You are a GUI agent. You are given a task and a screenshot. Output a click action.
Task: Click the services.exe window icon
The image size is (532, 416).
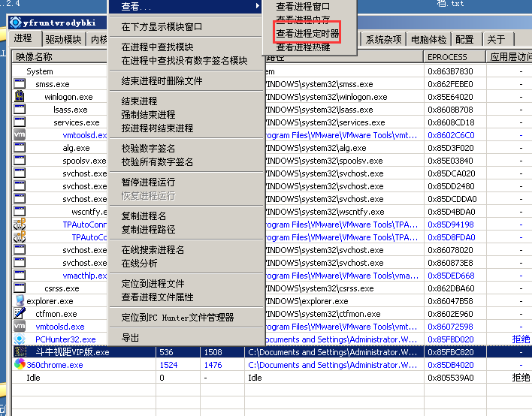click(20, 122)
